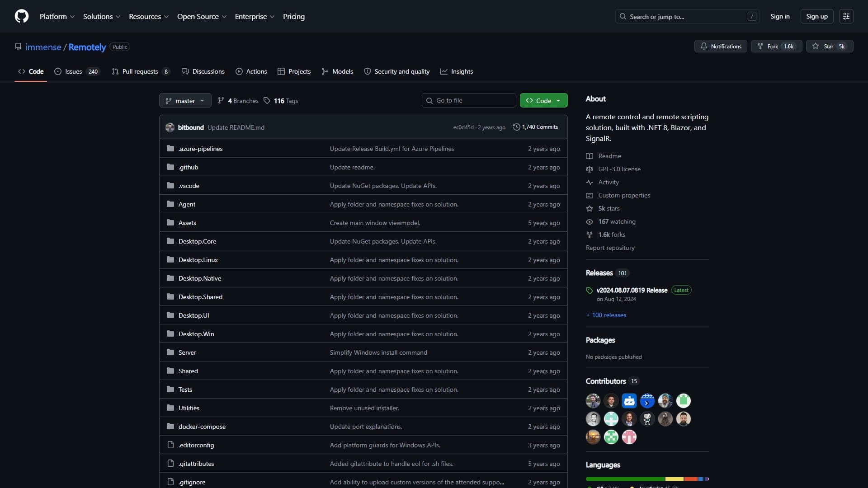Expand the Open Source menu

pyautogui.click(x=202, y=16)
